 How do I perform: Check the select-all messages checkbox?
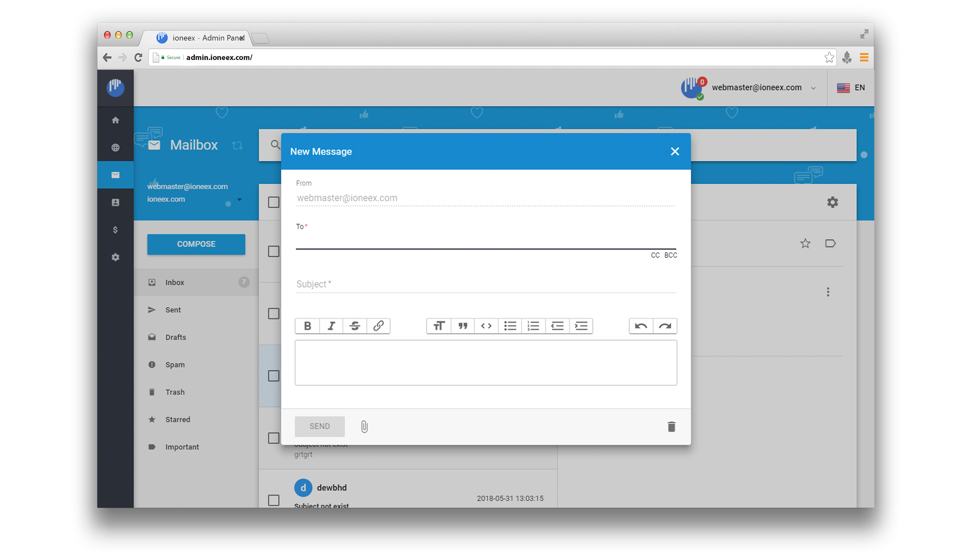pyautogui.click(x=273, y=202)
